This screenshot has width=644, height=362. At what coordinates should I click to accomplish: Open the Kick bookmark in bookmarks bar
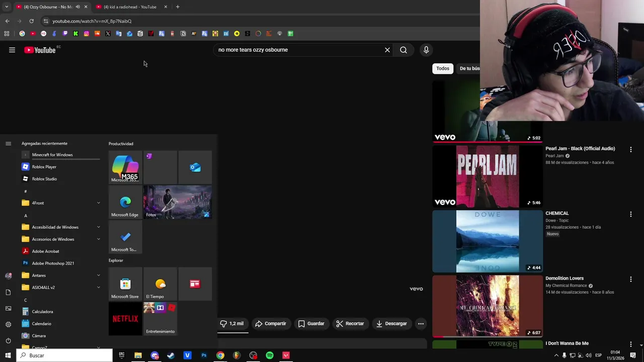pyautogui.click(x=75, y=34)
